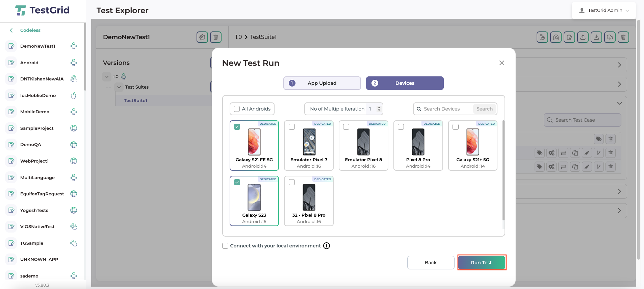Click the Back button

(x=431, y=263)
